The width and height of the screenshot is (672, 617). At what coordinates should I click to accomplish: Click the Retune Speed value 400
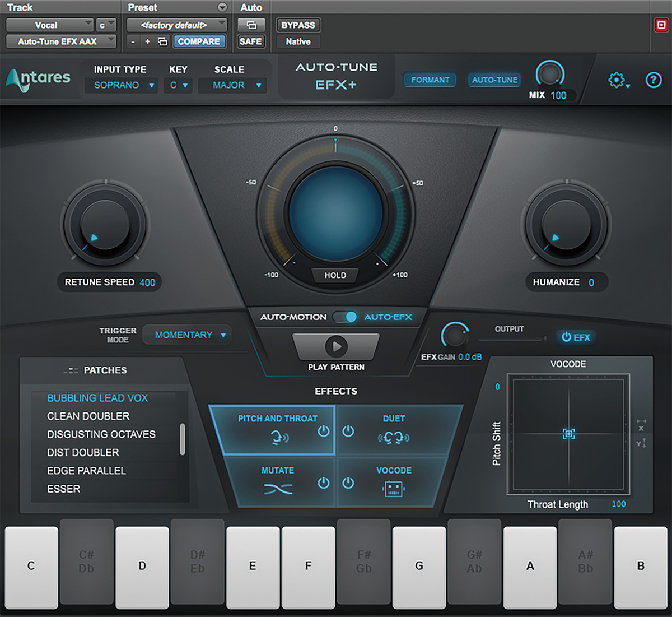[x=147, y=282]
